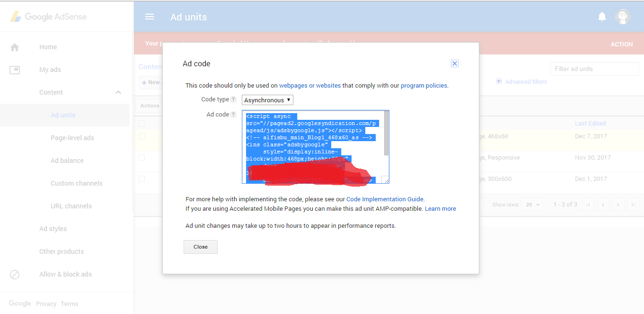Follow the program policies link
644x314 pixels.
pyautogui.click(x=424, y=86)
